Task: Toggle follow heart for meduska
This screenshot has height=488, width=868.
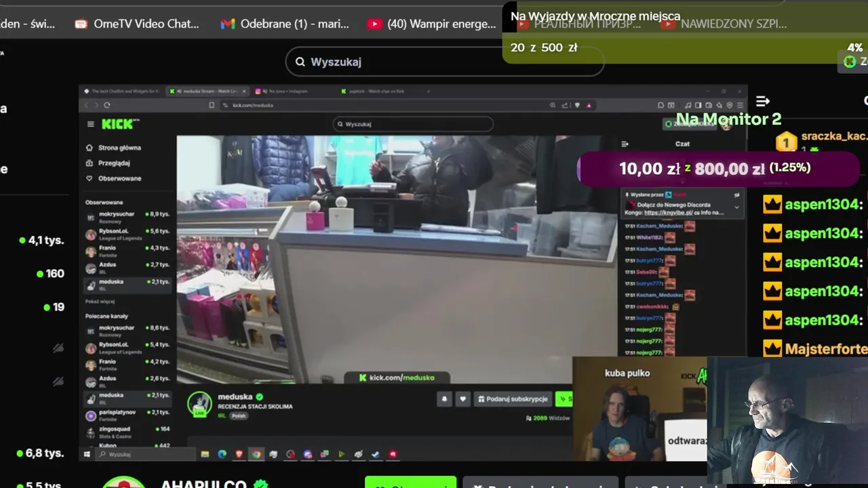Action: tap(462, 399)
